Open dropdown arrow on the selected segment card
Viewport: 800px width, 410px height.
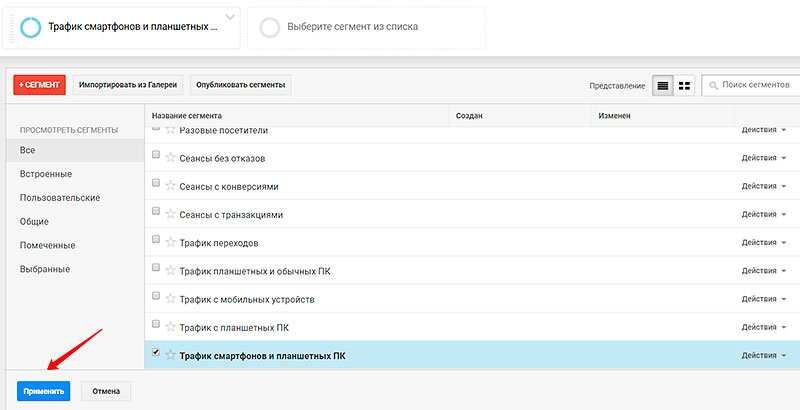pos(230,18)
